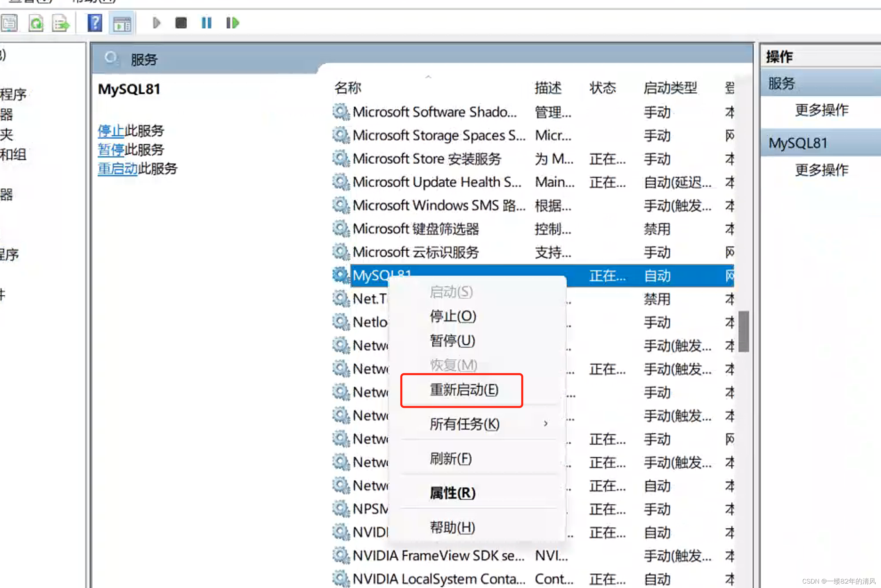Viewport: 881px width, 588px height.
Task: Click the 暂停 this service link
Action: (x=111, y=150)
